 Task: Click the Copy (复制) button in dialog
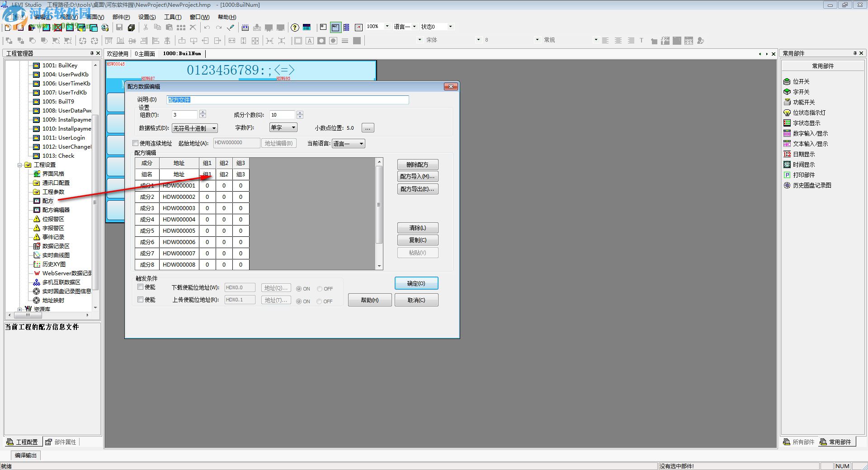[x=417, y=240]
